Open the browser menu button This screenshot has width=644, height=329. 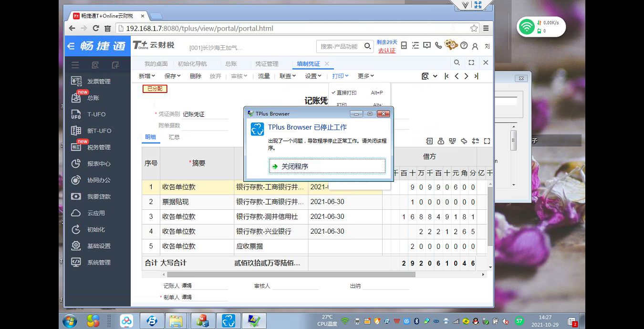coord(486,28)
